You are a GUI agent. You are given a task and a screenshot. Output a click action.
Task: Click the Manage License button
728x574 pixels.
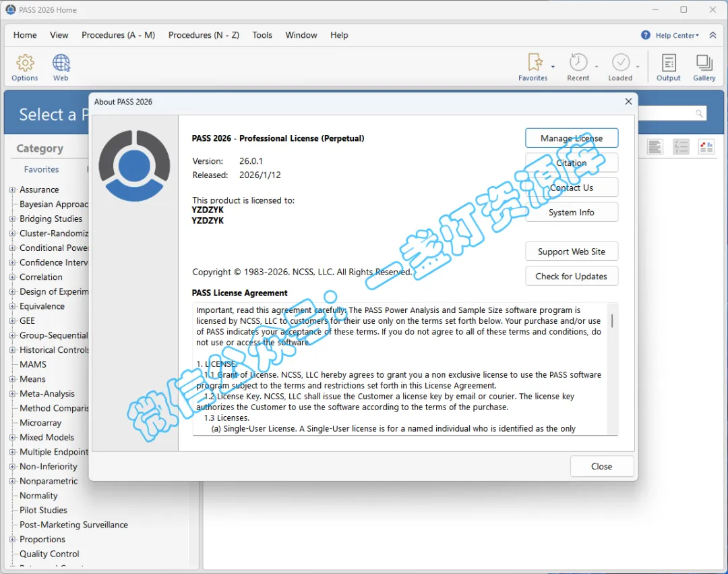tap(572, 138)
